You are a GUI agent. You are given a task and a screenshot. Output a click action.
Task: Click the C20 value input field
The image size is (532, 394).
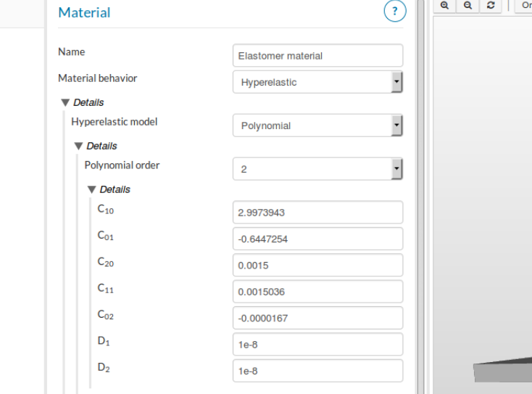coord(317,265)
